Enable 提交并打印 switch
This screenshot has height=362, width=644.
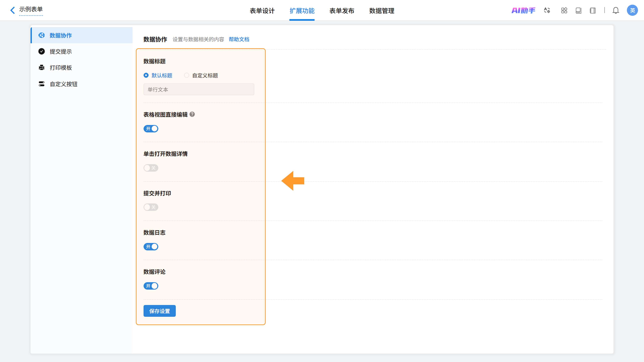pyautogui.click(x=151, y=207)
